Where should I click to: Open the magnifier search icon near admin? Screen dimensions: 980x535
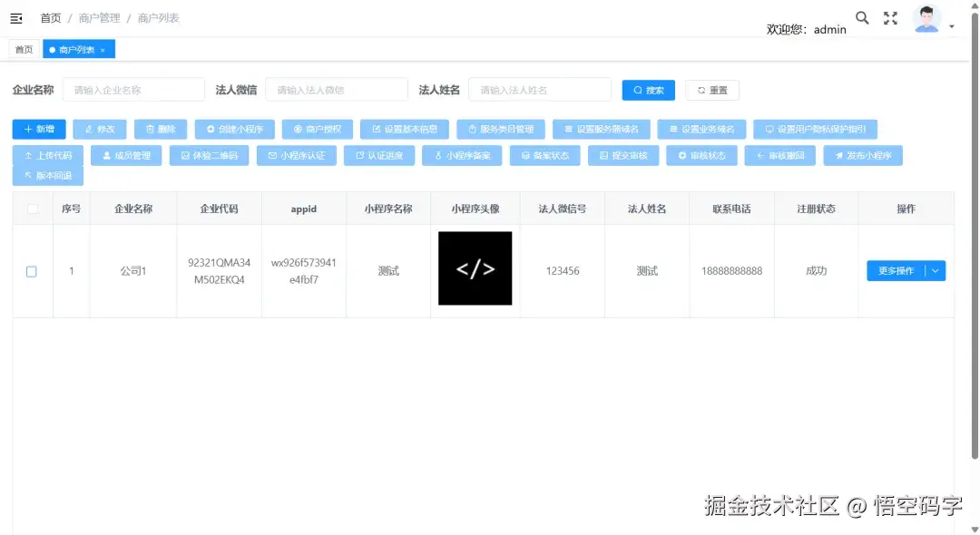[862, 17]
